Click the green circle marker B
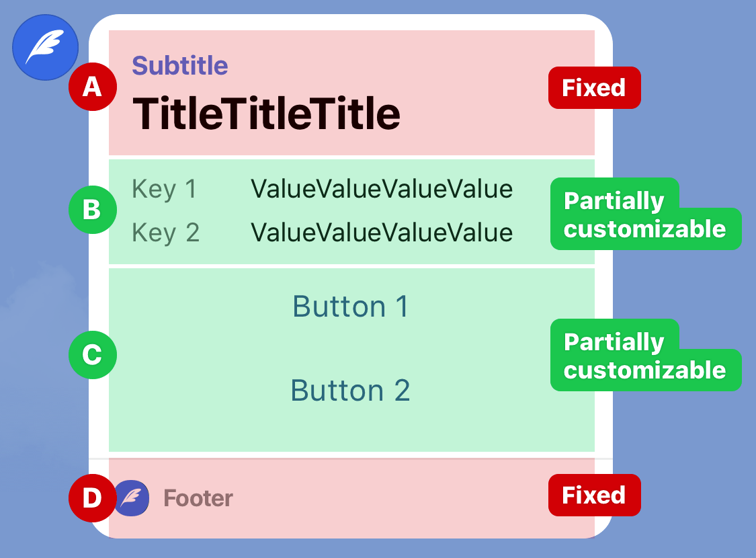Screen dimensions: 756x558 coord(93,210)
